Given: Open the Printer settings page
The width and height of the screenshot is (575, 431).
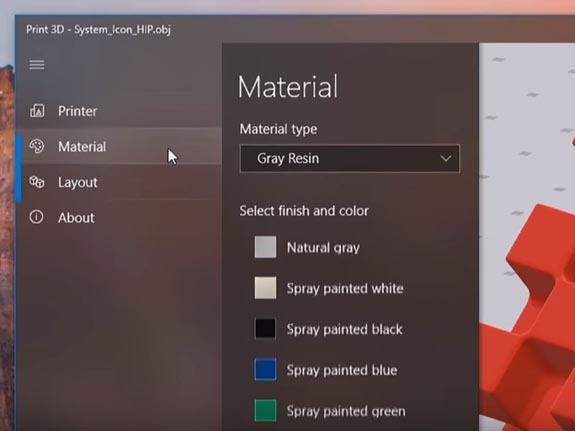Looking at the screenshot, I should click(118, 111).
